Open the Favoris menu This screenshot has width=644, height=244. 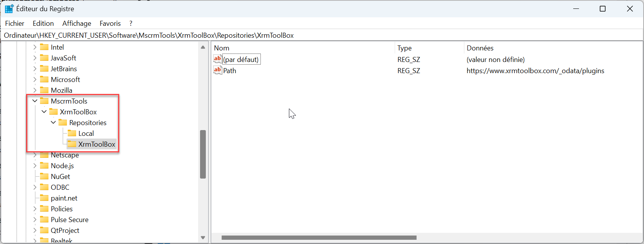110,23
